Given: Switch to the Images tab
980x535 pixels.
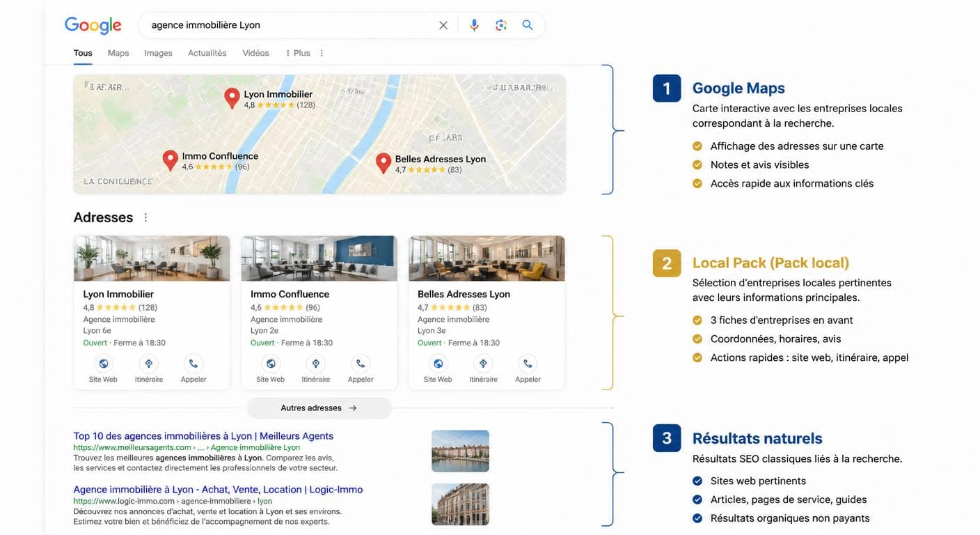Looking at the screenshot, I should point(158,53).
